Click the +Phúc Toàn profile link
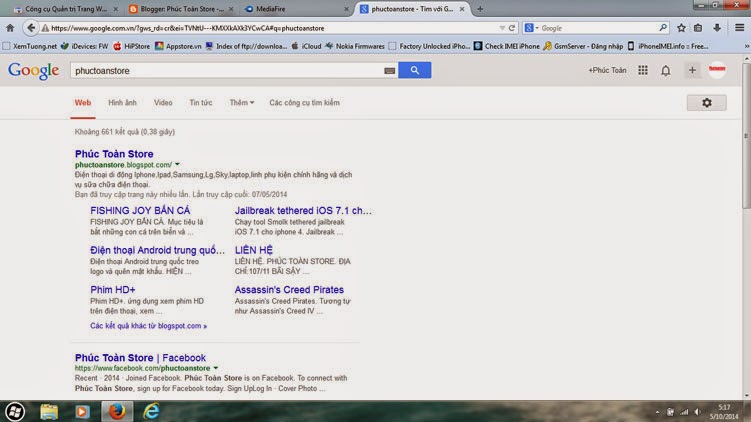The height and width of the screenshot is (422, 751). click(607, 70)
